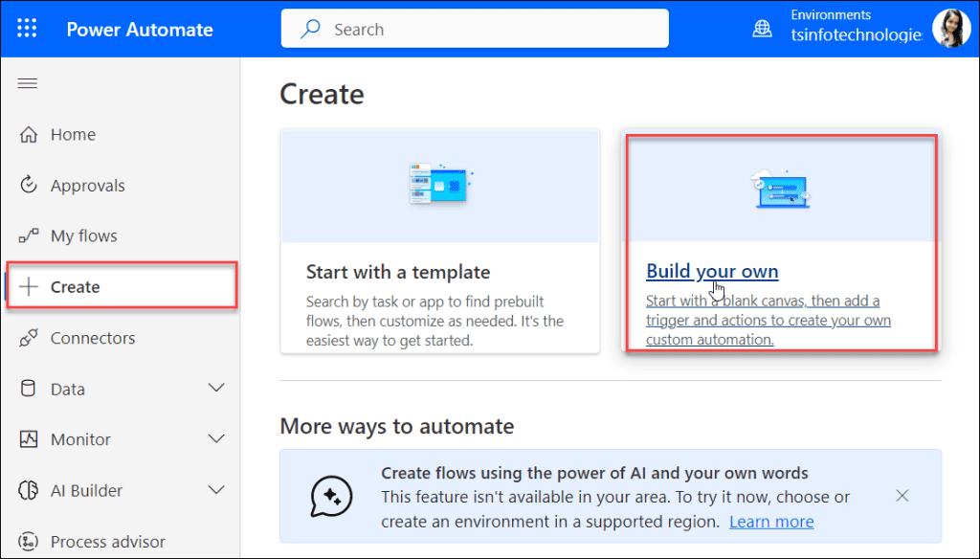Click the Data label in navigation
980x559 pixels.
pos(68,389)
